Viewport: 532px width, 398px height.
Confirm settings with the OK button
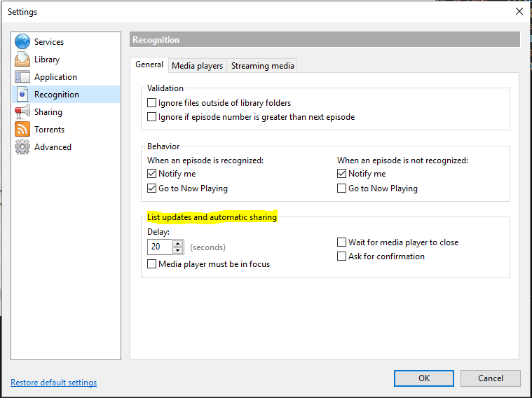tap(424, 378)
